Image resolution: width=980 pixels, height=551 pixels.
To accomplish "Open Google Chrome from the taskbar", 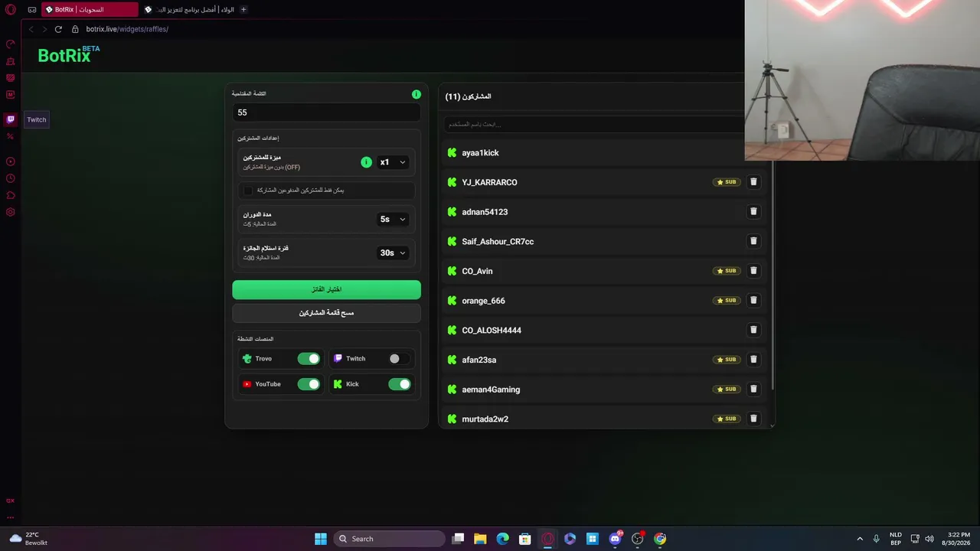I will click(660, 539).
